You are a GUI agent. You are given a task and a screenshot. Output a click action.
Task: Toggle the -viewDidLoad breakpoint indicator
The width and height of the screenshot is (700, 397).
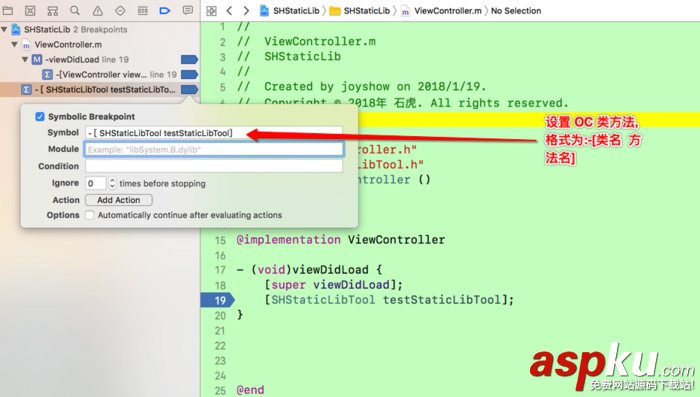tap(189, 59)
